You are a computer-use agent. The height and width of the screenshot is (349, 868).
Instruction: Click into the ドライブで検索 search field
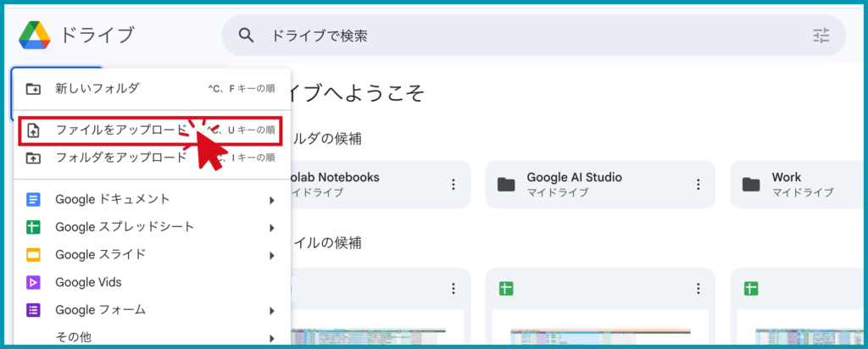(x=534, y=36)
